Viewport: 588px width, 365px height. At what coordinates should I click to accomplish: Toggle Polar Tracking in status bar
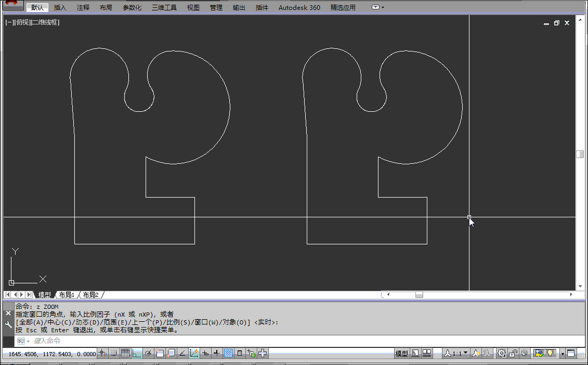(149, 353)
